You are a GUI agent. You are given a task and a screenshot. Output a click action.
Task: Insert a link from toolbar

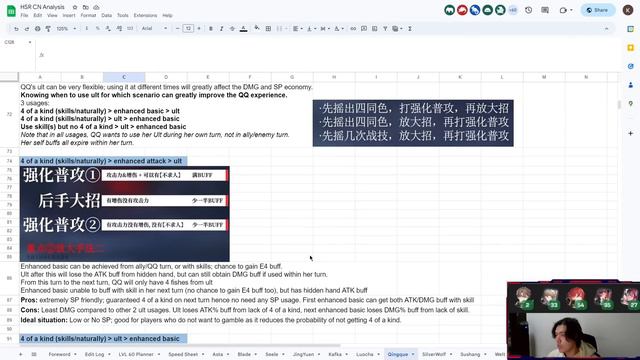(x=353, y=29)
